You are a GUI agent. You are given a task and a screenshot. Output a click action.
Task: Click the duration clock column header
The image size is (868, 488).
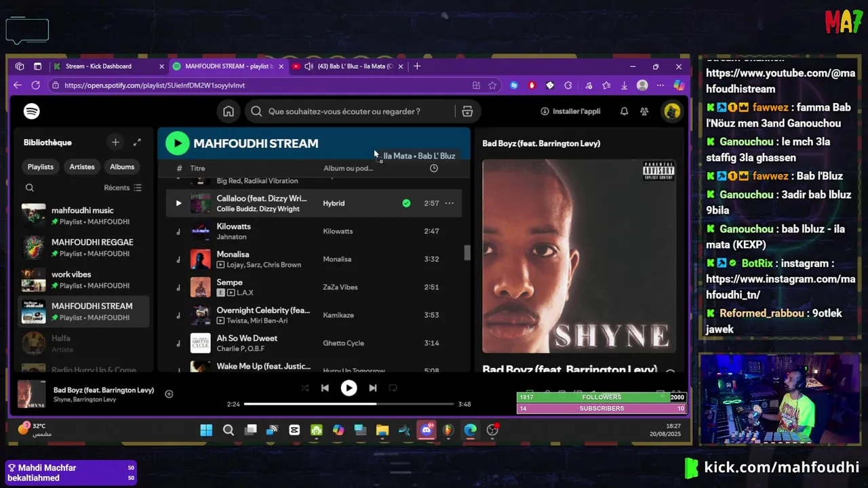(434, 168)
